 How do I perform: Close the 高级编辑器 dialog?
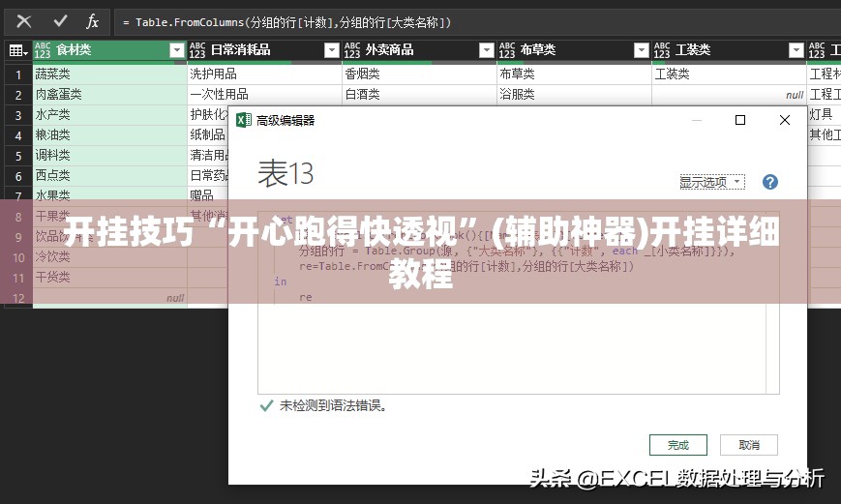click(x=785, y=120)
